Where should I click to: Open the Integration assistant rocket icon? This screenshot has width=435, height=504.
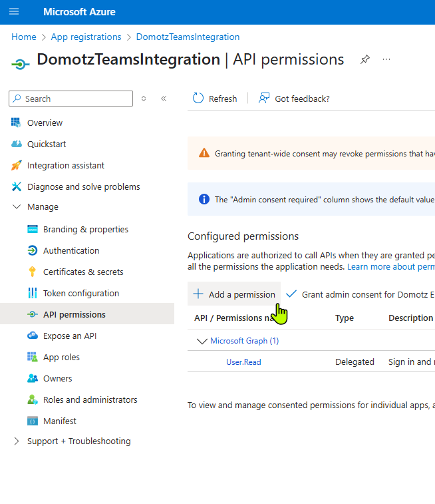pyautogui.click(x=17, y=165)
